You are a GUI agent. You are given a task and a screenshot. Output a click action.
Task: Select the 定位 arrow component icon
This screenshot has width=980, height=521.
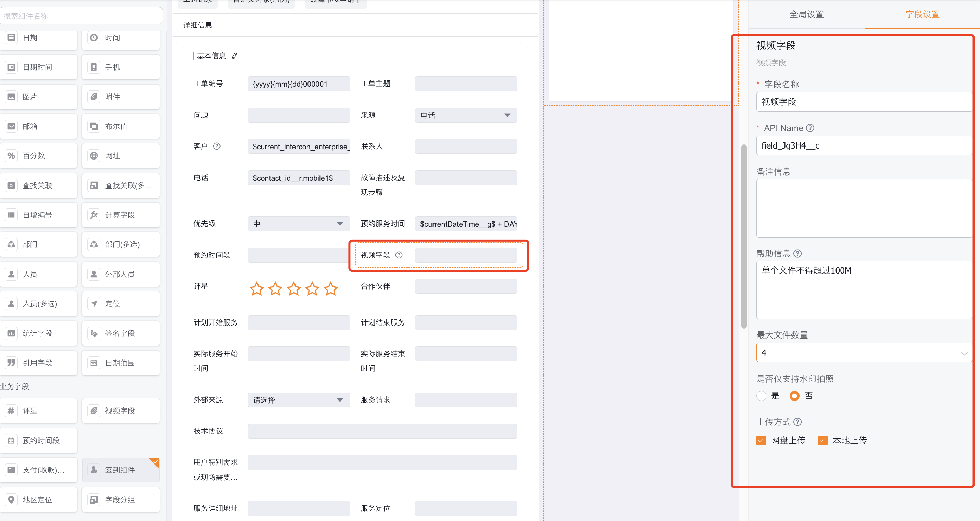point(93,304)
